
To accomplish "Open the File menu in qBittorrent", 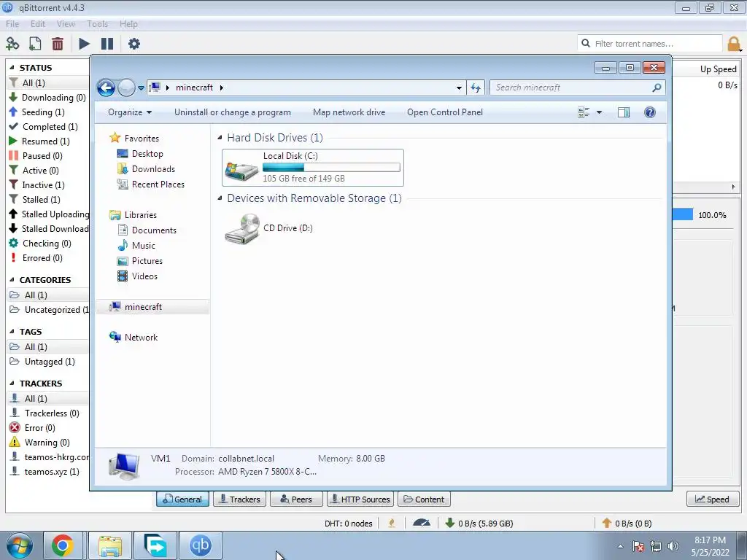I will tap(12, 24).
